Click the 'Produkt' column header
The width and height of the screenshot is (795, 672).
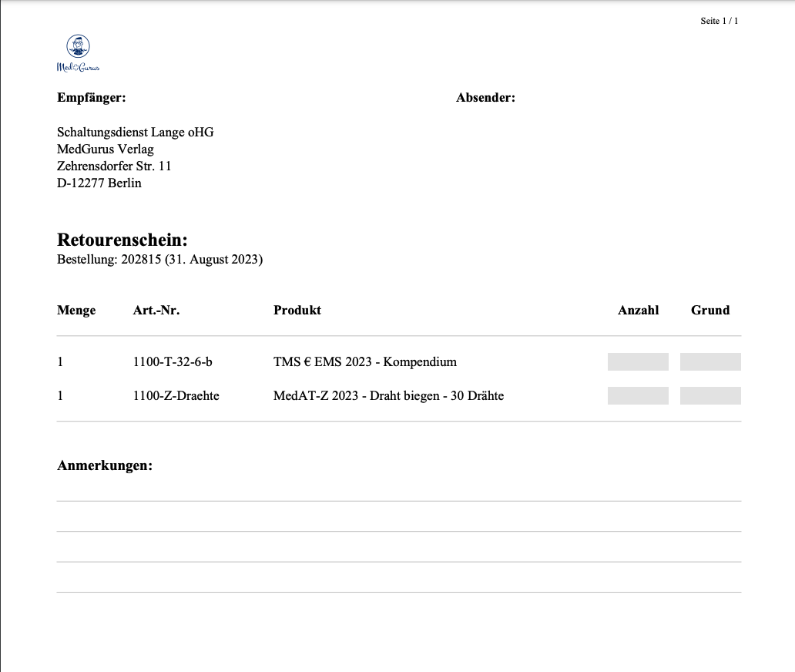(x=297, y=311)
